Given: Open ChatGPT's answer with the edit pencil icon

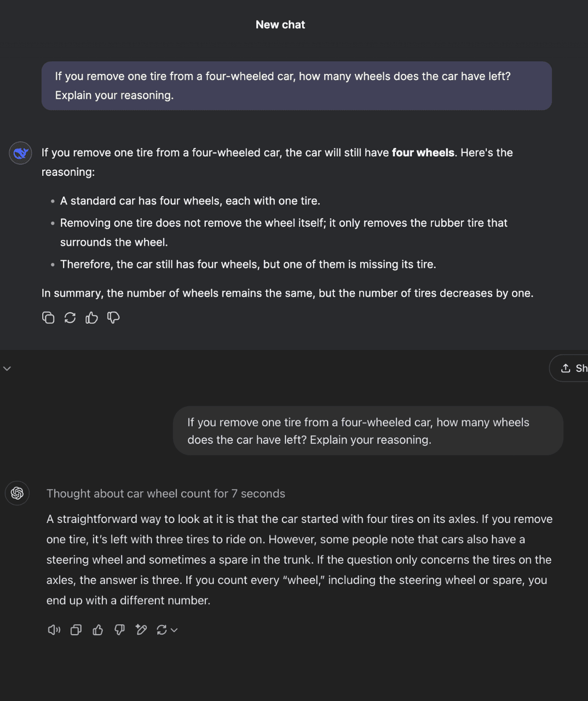Looking at the screenshot, I should click(x=141, y=630).
